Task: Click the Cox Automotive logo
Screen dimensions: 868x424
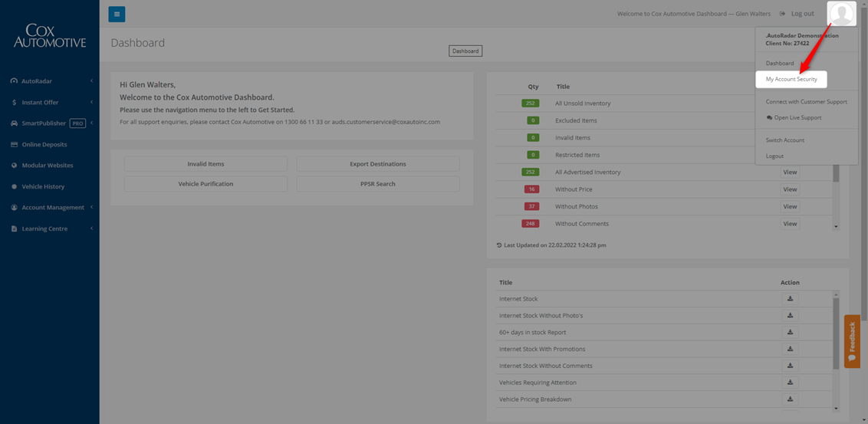Action: [x=50, y=36]
